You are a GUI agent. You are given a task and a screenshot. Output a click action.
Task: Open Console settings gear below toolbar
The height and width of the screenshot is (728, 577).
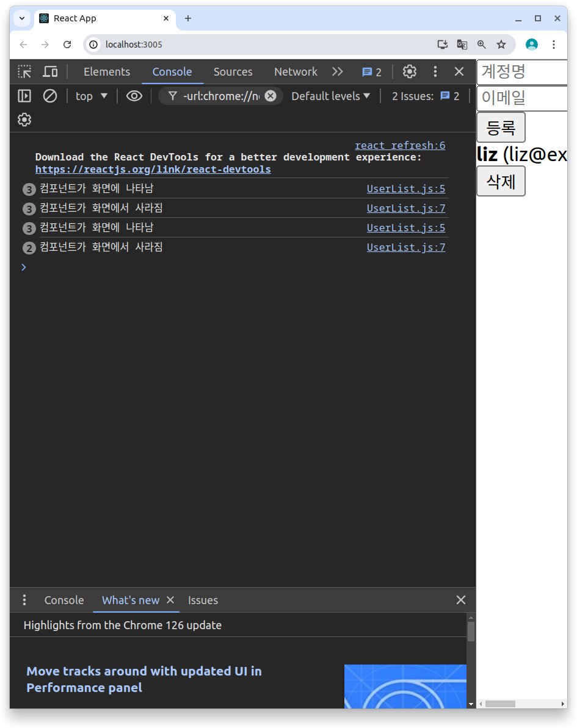[24, 120]
